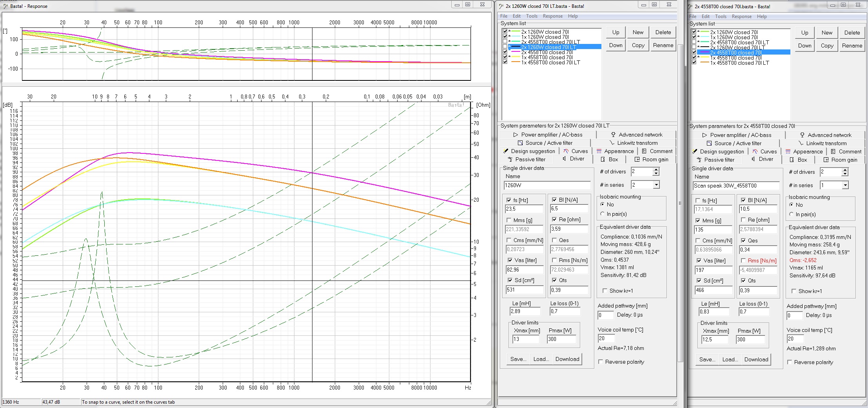The image size is (868, 408).
Task: Click Box enclosure icon in 1260W window
Action: click(603, 159)
